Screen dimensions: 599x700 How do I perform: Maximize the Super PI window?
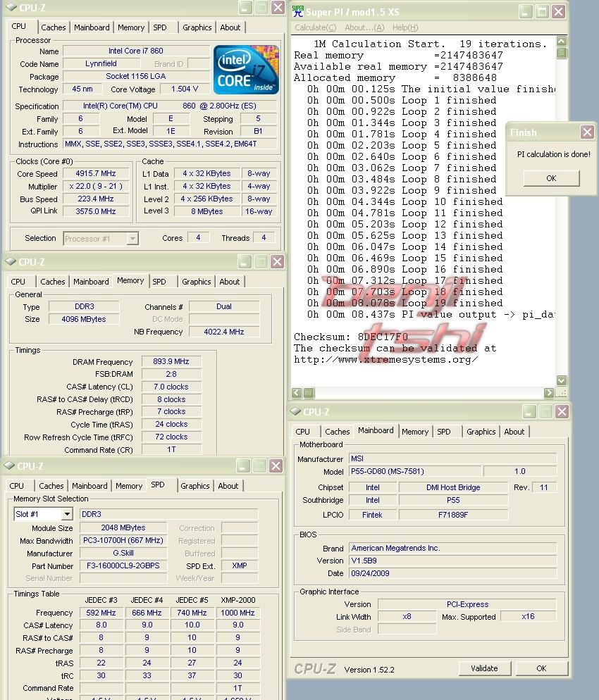click(543, 11)
